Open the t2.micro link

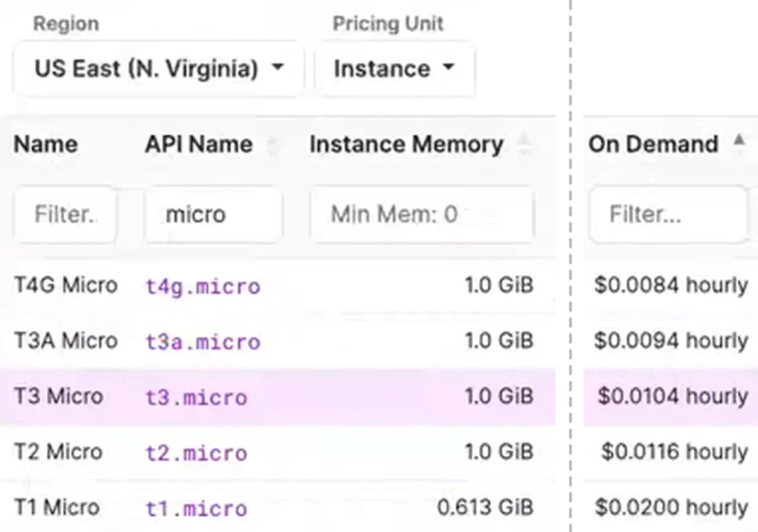click(x=196, y=452)
